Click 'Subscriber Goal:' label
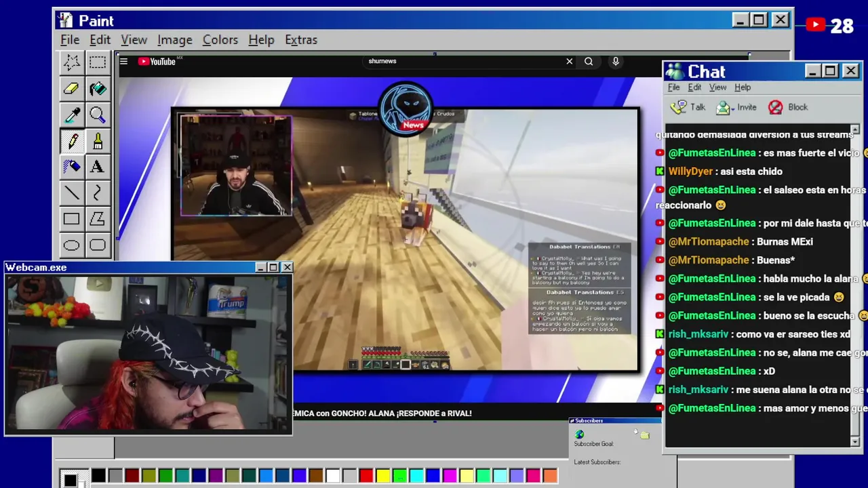Viewport: 868px width, 488px height. pyautogui.click(x=593, y=444)
